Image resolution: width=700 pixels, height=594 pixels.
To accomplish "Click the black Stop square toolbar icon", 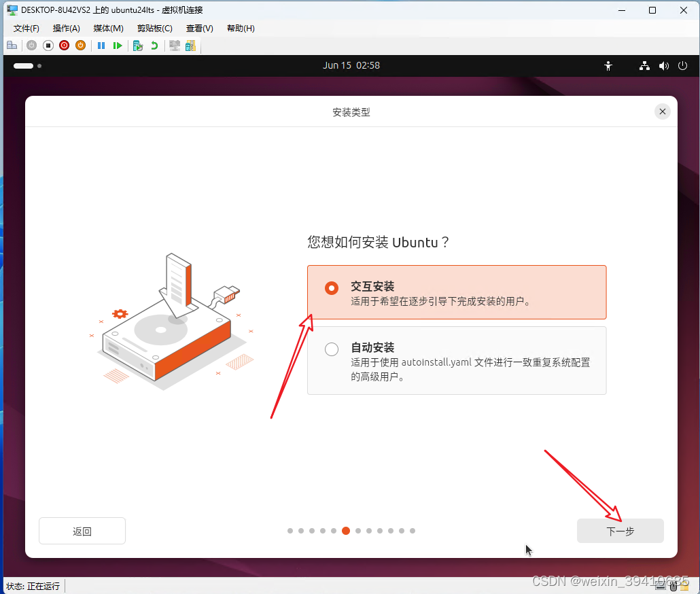I will [x=48, y=45].
